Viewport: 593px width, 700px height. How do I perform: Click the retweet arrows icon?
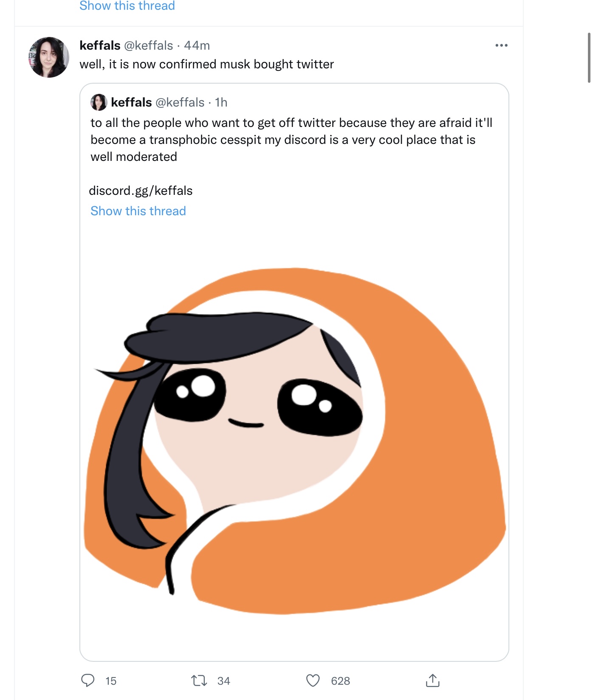(x=199, y=680)
